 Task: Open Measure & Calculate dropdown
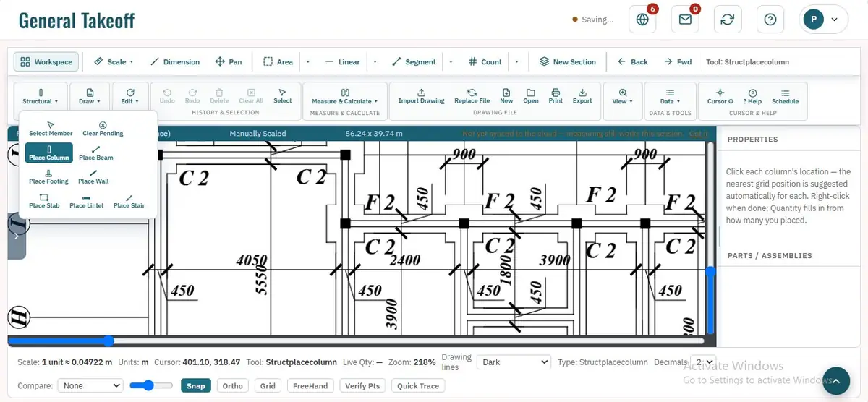click(x=345, y=96)
